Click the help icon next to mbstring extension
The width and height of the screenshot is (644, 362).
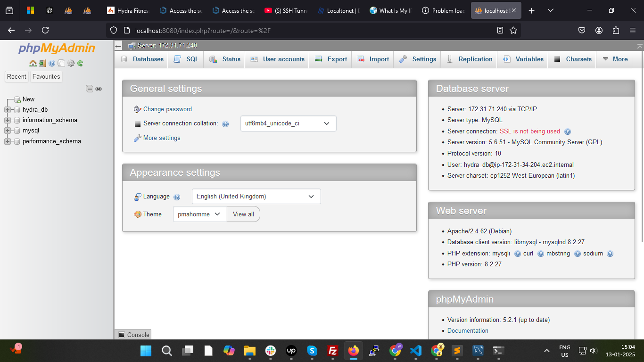[578, 254]
